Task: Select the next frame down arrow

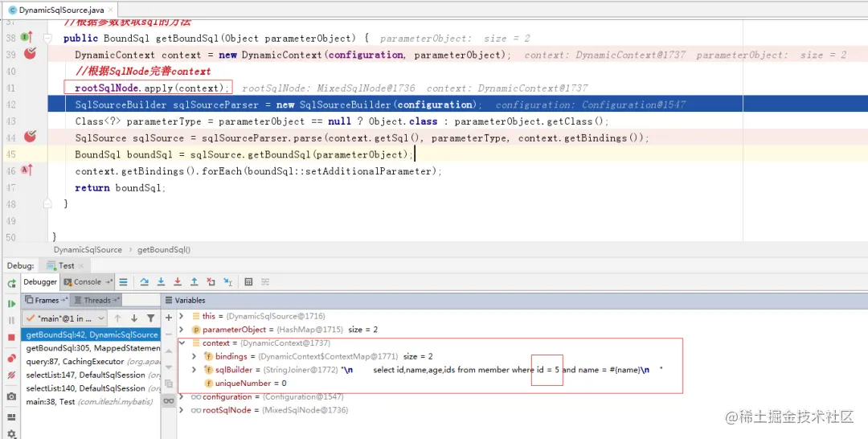Action: pyautogui.click(x=134, y=318)
